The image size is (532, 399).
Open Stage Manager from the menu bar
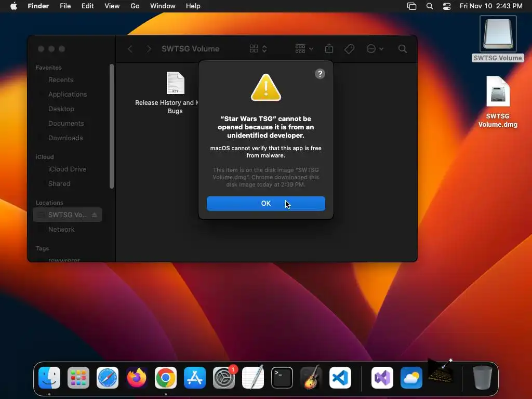pos(411,6)
